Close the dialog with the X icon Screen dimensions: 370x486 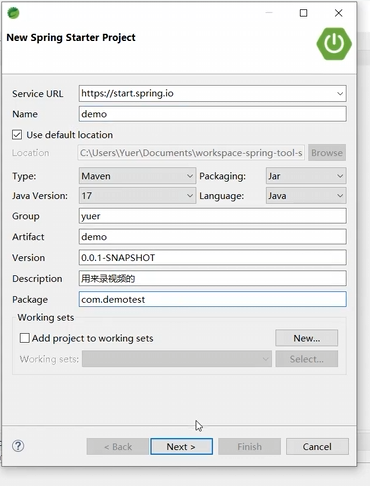click(338, 13)
